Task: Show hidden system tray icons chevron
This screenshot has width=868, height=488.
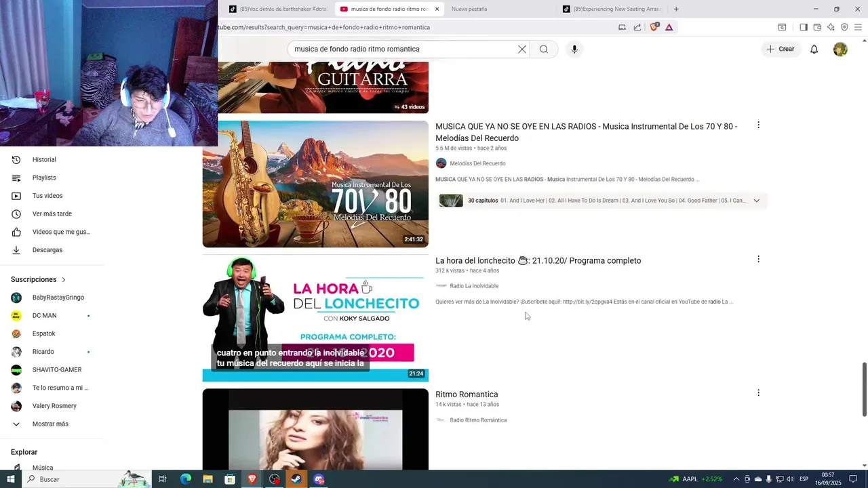Action: pos(736,479)
